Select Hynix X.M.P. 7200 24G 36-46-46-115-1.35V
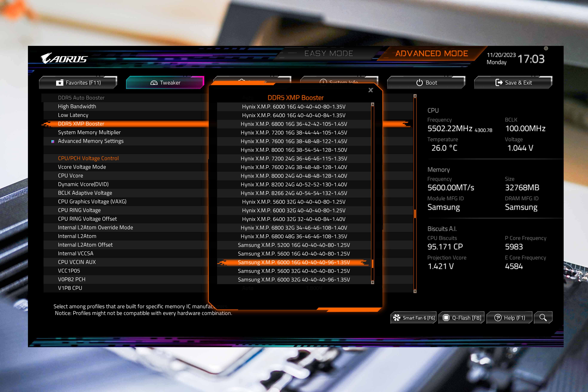The width and height of the screenshot is (588, 392). pyautogui.click(x=294, y=159)
